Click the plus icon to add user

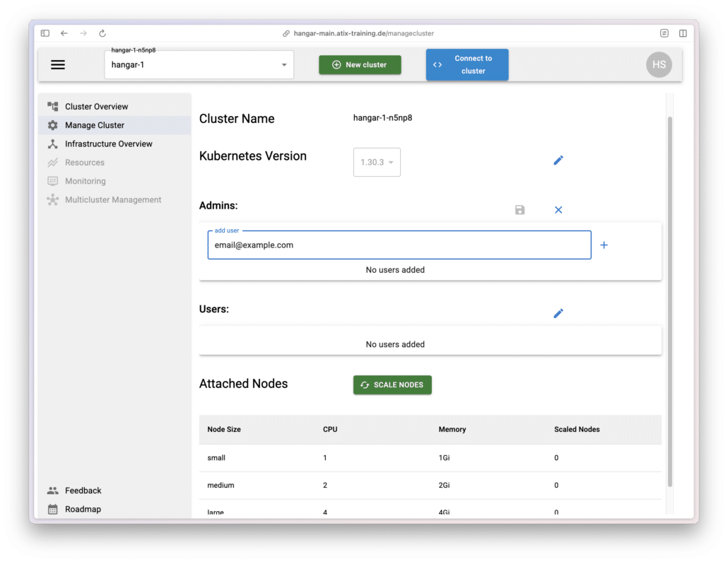(604, 245)
